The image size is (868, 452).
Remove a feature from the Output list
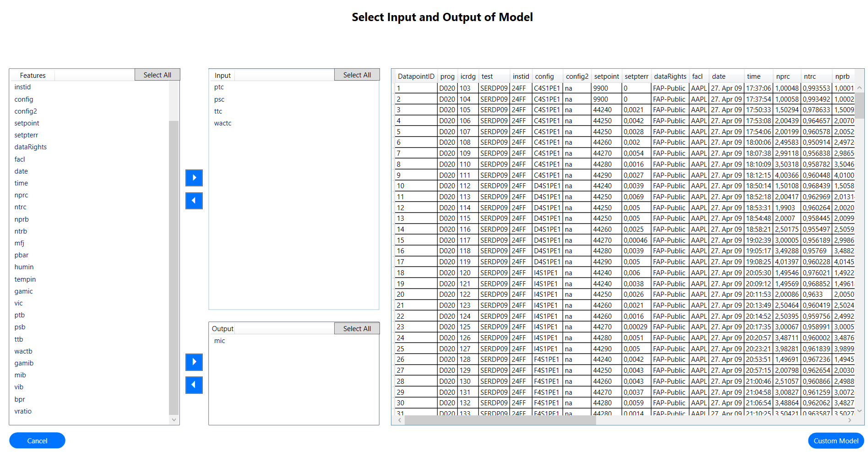point(194,385)
